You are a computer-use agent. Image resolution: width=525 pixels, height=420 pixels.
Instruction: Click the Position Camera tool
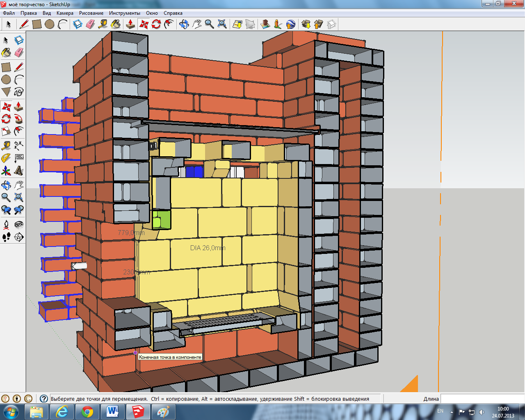click(x=6, y=224)
